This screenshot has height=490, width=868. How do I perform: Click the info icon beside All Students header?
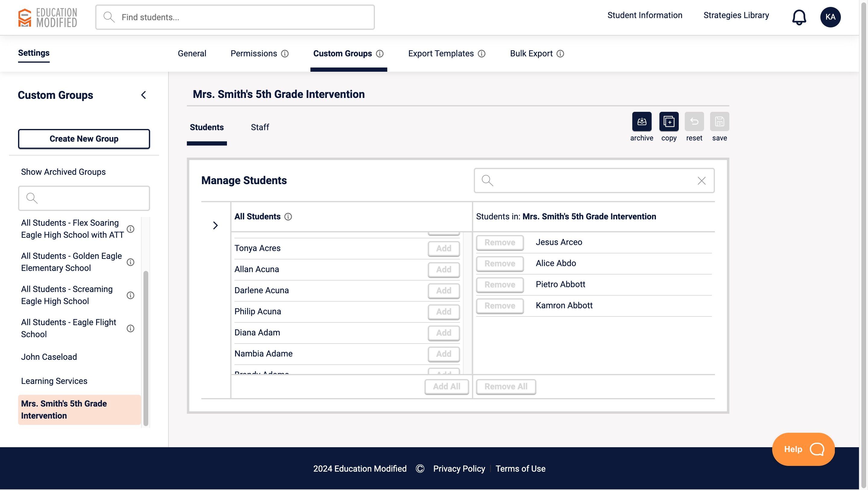[x=288, y=217]
